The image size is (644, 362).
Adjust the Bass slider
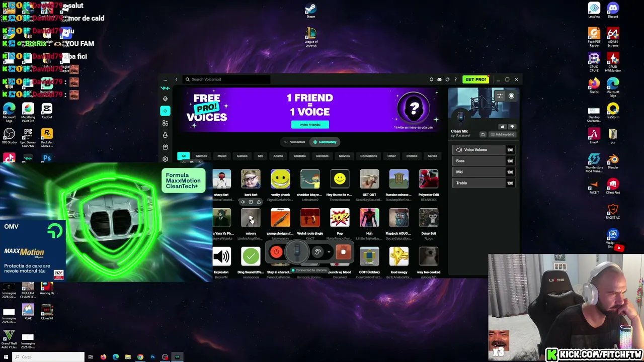click(484, 161)
